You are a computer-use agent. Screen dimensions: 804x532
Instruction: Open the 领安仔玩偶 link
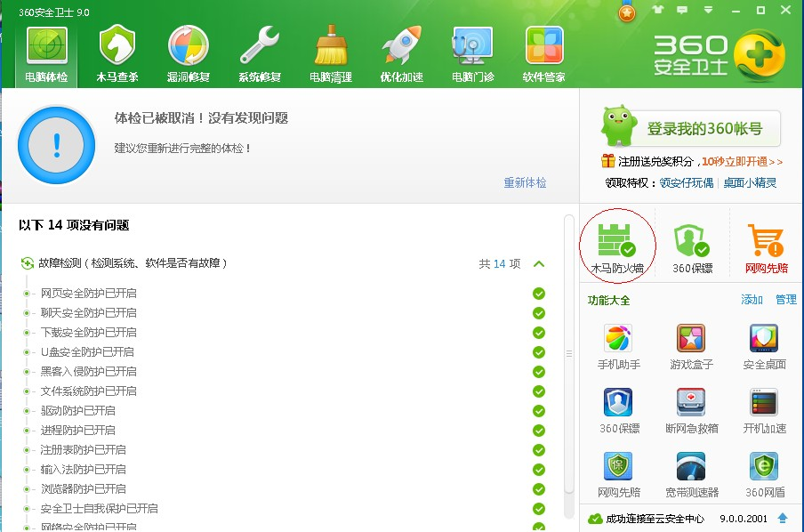pyautogui.click(x=686, y=182)
